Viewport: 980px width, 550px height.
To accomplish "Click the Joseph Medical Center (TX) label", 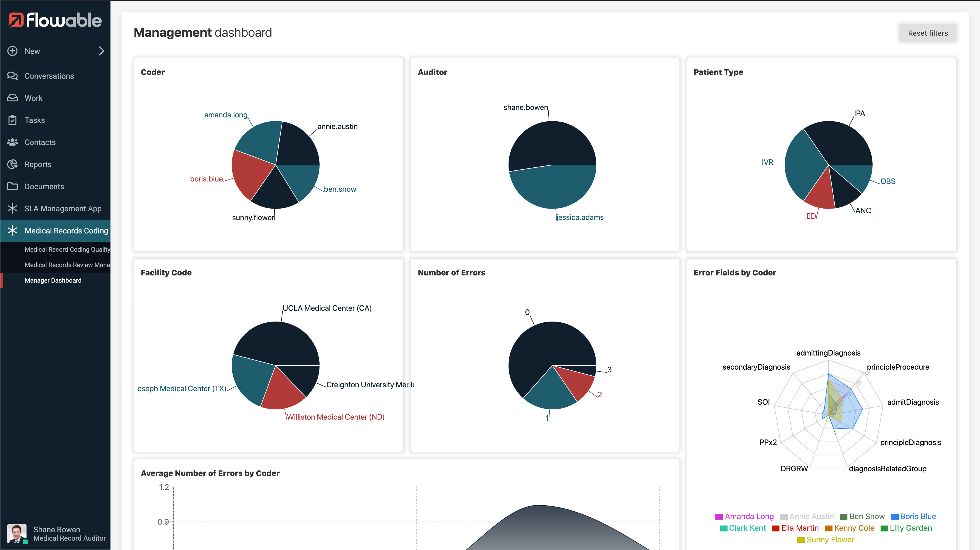I will (182, 388).
